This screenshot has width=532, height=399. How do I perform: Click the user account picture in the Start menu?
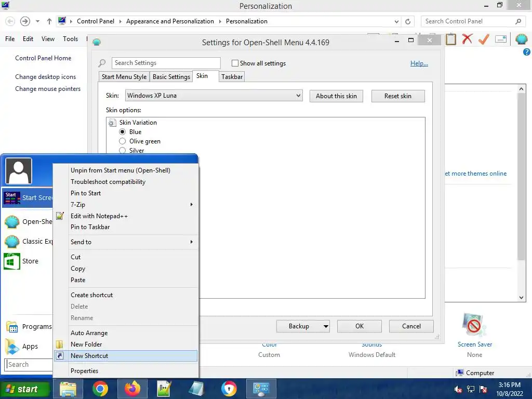point(19,170)
